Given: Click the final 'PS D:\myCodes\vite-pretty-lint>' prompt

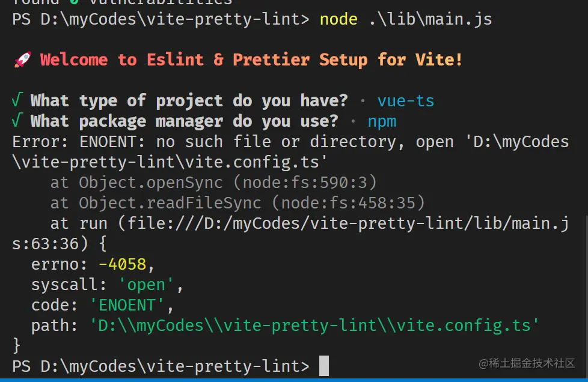Looking at the screenshot, I should coord(161,366).
